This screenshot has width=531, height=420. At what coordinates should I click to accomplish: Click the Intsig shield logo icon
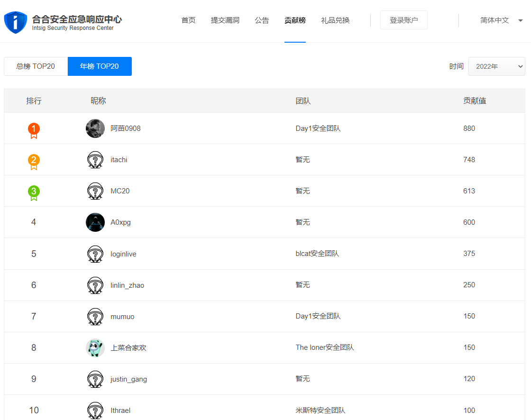(16, 22)
